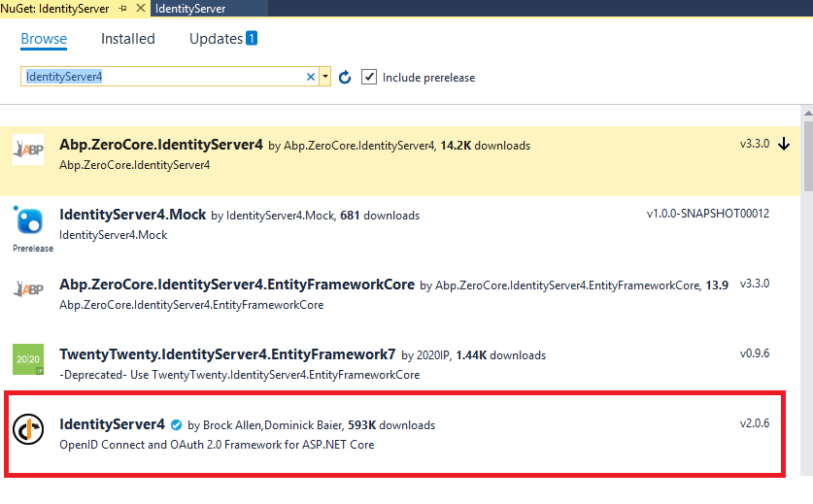The width and height of the screenshot is (813, 504).
Task: Click the package list scrollbar up arrow
Action: pos(808,113)
